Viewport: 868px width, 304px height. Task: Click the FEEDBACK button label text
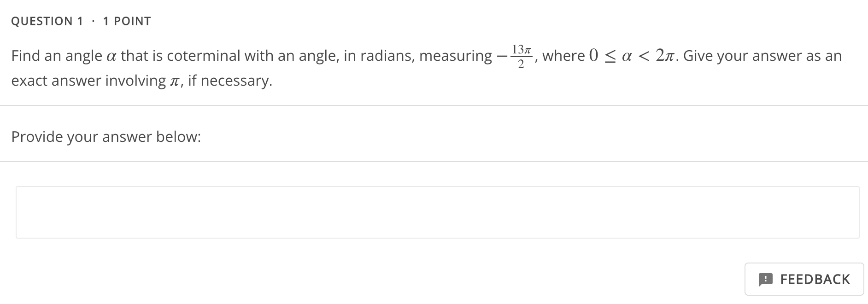pyautogui.click(x=815, y=279)
